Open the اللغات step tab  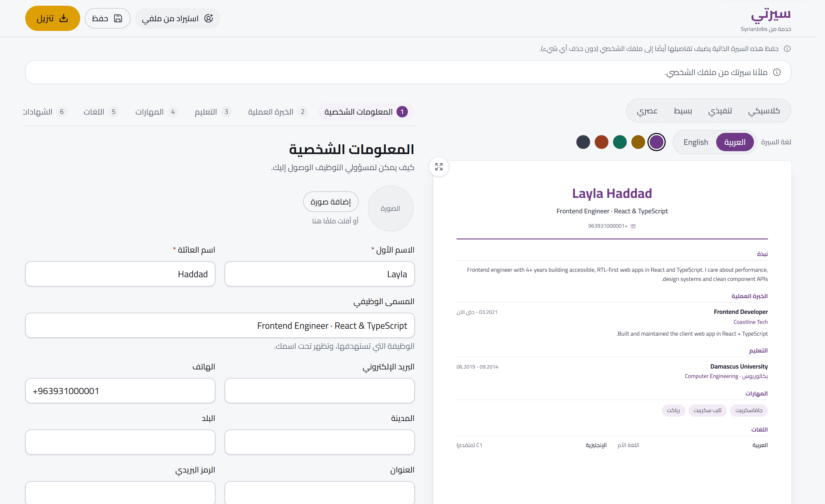pos(101,112)
